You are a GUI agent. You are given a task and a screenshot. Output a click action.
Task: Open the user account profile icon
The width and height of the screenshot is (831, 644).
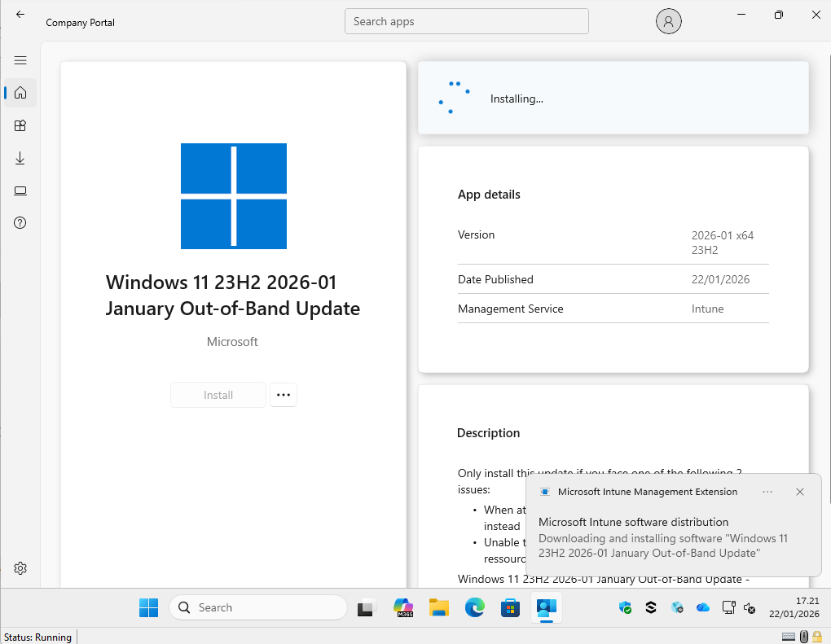668,22
